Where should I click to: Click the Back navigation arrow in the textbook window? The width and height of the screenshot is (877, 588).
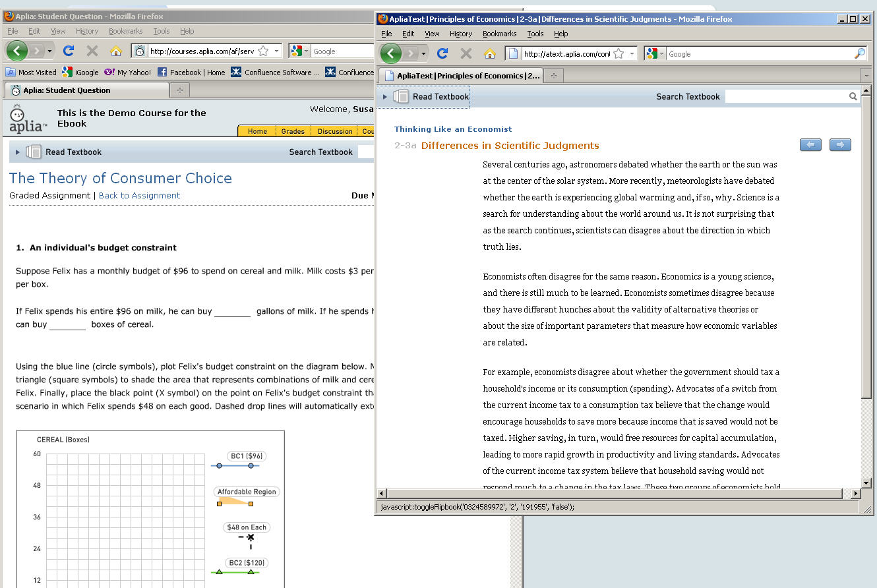(x=390, y=53)
